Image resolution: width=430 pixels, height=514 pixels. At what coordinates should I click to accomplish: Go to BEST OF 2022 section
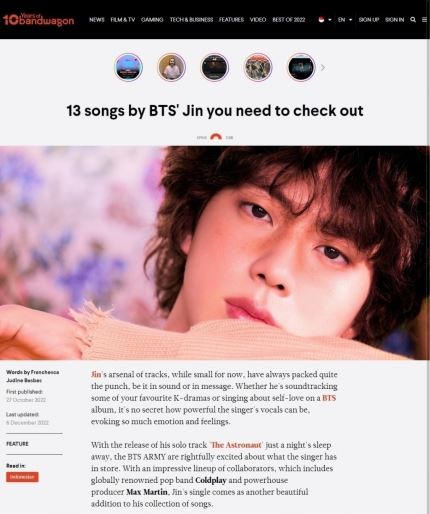(289, 20)
